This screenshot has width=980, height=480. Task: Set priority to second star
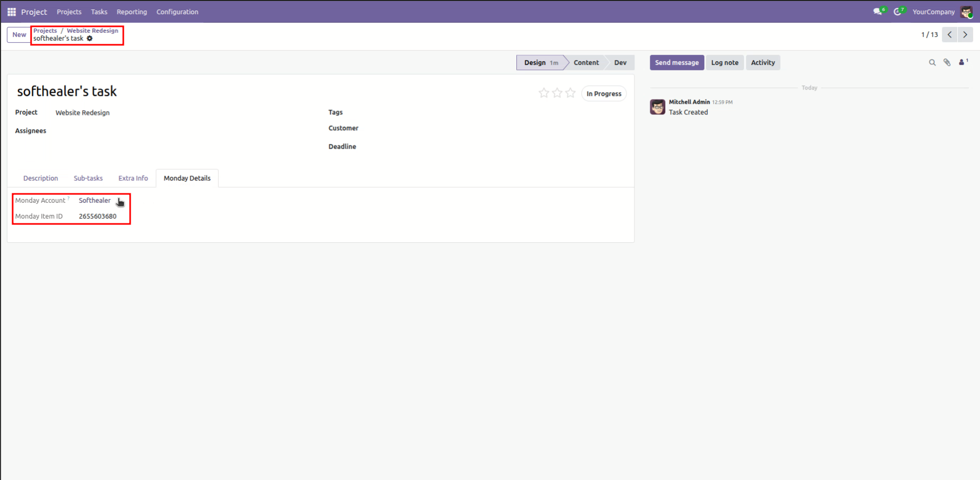point(557,93)
